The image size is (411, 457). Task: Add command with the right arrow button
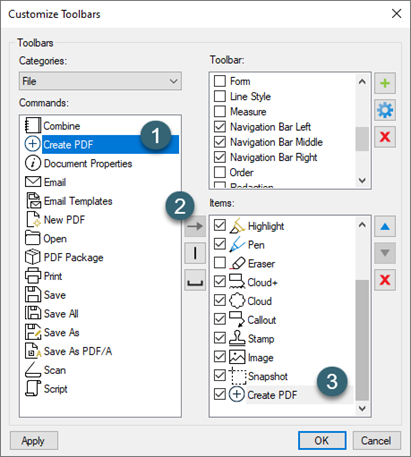(x=195, y=227)
